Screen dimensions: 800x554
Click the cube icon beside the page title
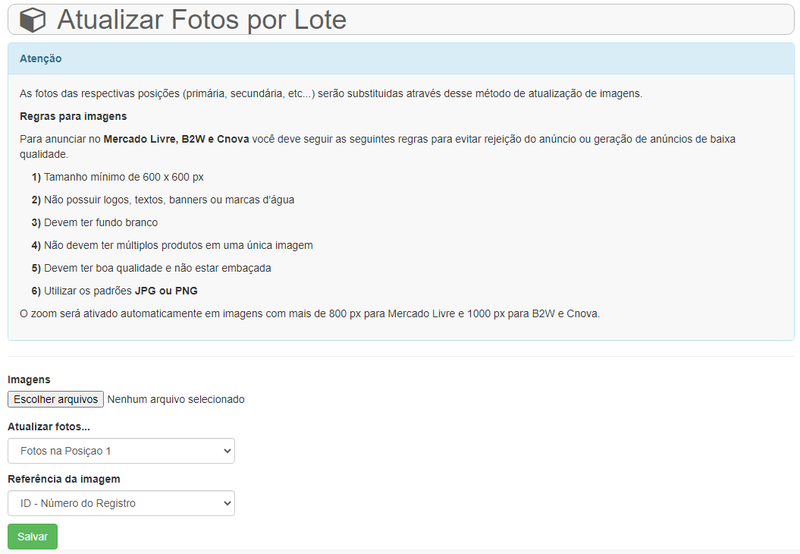[x=33, y=20]
